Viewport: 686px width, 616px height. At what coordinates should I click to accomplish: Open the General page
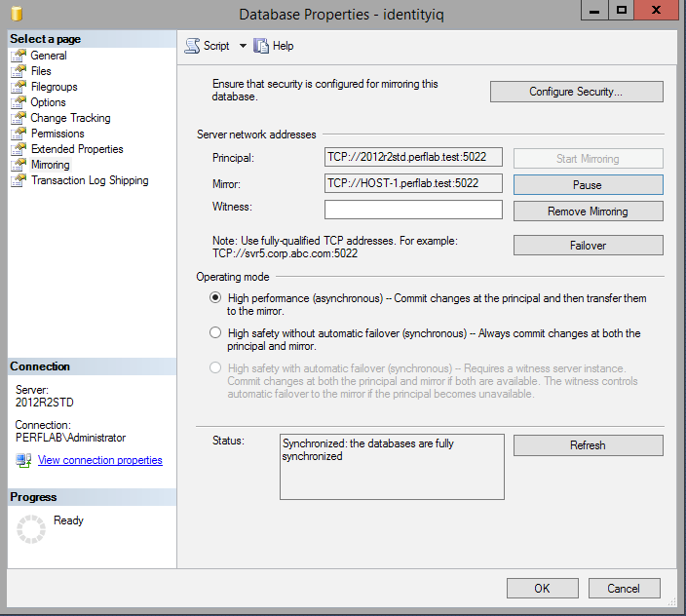point(49,56)
